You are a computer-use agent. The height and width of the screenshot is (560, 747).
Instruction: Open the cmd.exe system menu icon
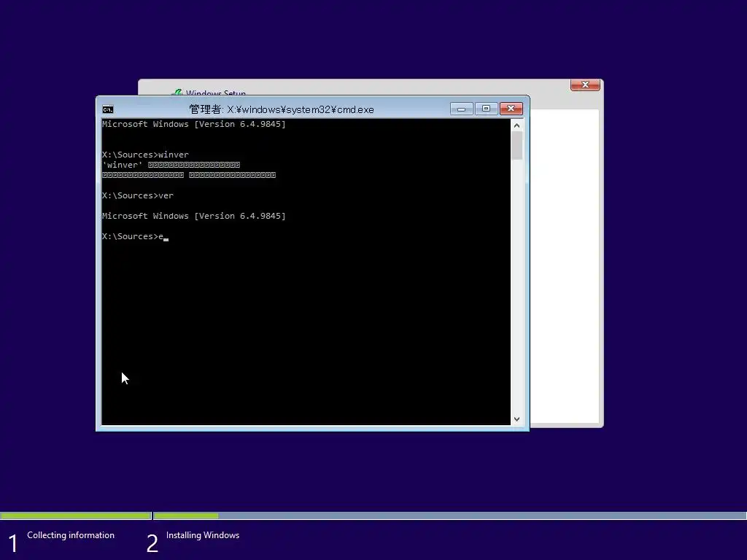tap(108, 109)
